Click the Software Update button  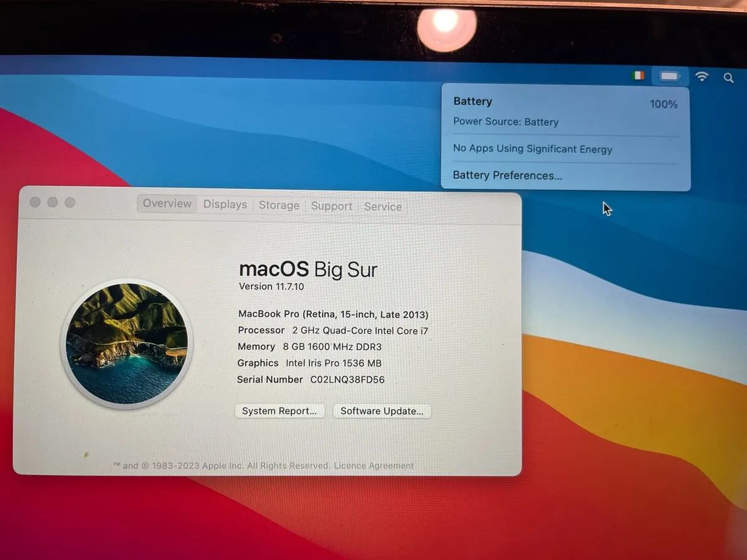click(x=382, y=411)
